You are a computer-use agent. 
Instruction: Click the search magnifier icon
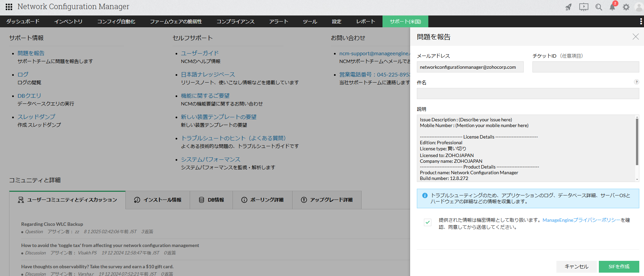599,7
